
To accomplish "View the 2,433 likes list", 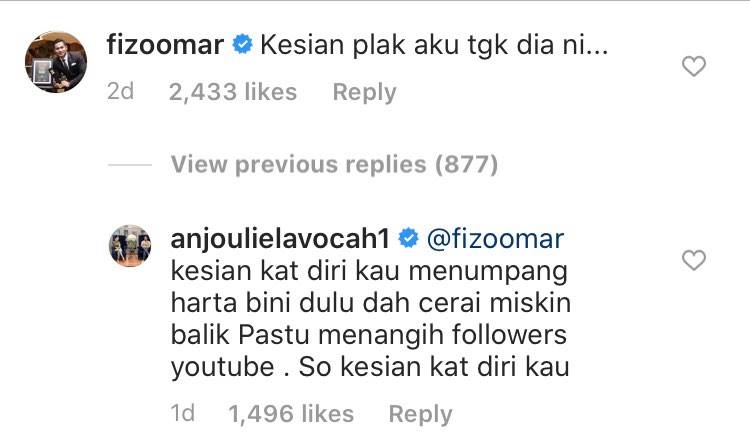I will pyautogui.click(x=233, y=92).
